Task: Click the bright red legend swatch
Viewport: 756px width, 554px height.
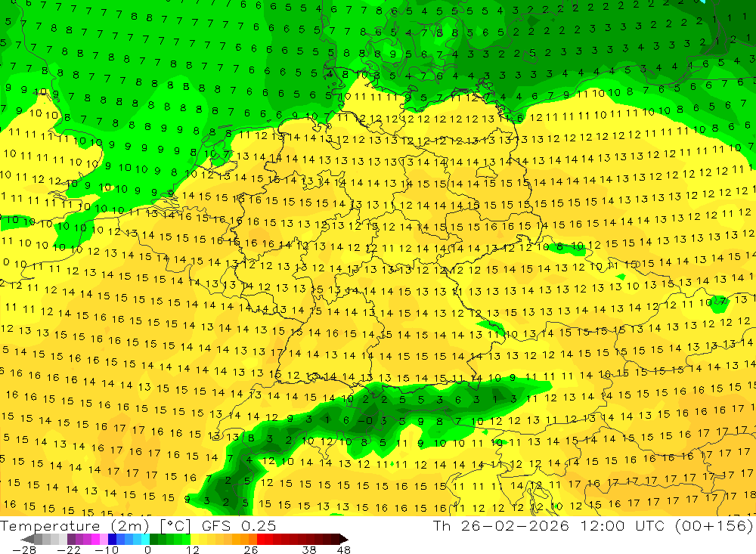Action: 261,539
